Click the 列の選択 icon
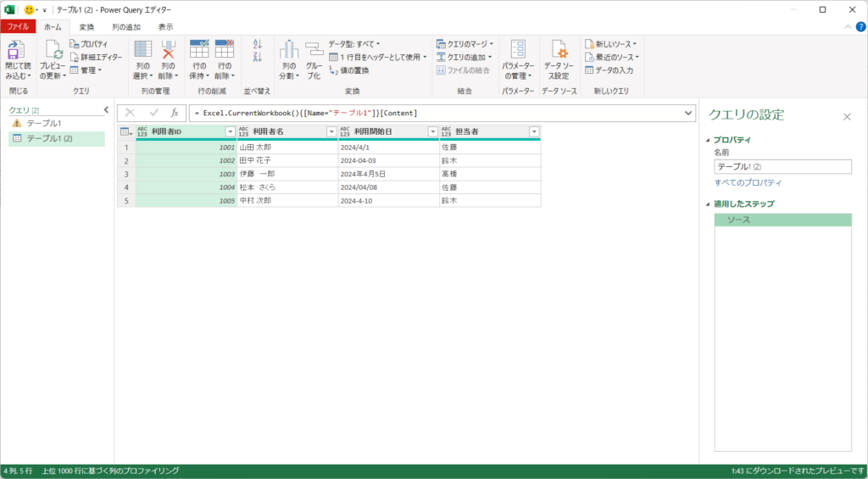The image size is (868, 479). 142,48
